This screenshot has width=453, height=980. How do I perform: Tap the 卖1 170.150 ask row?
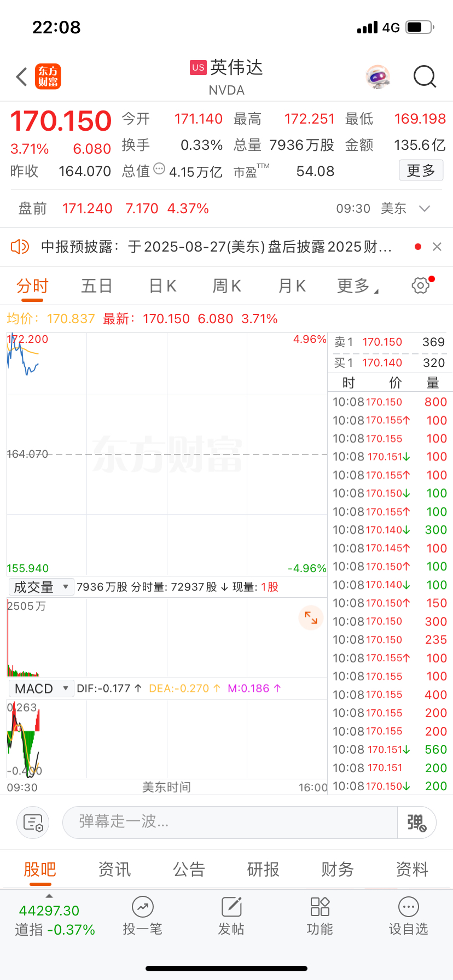click(x=390, y=342)
